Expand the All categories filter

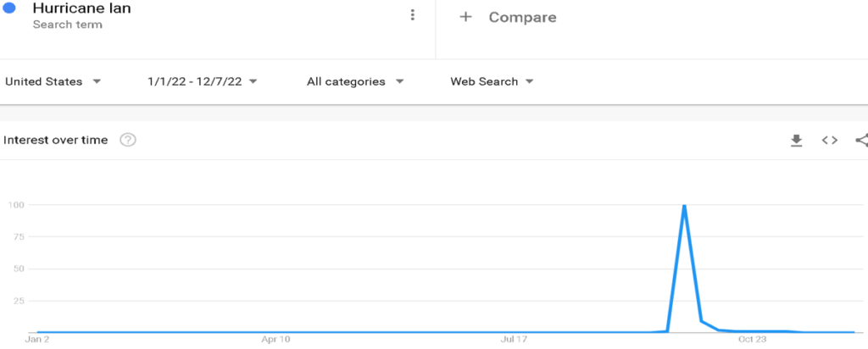coord(355,81)
